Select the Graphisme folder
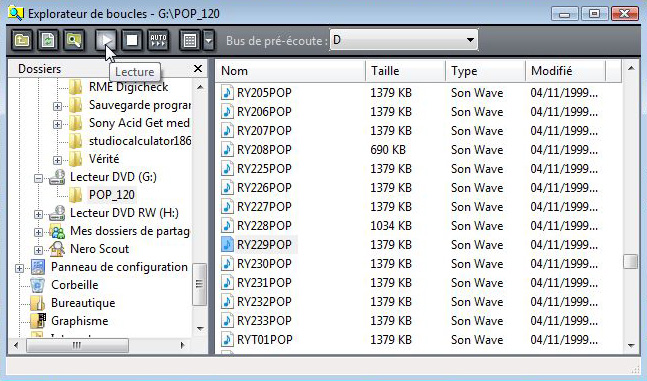This screenshot has height=381, width=647. pos(80,321)
